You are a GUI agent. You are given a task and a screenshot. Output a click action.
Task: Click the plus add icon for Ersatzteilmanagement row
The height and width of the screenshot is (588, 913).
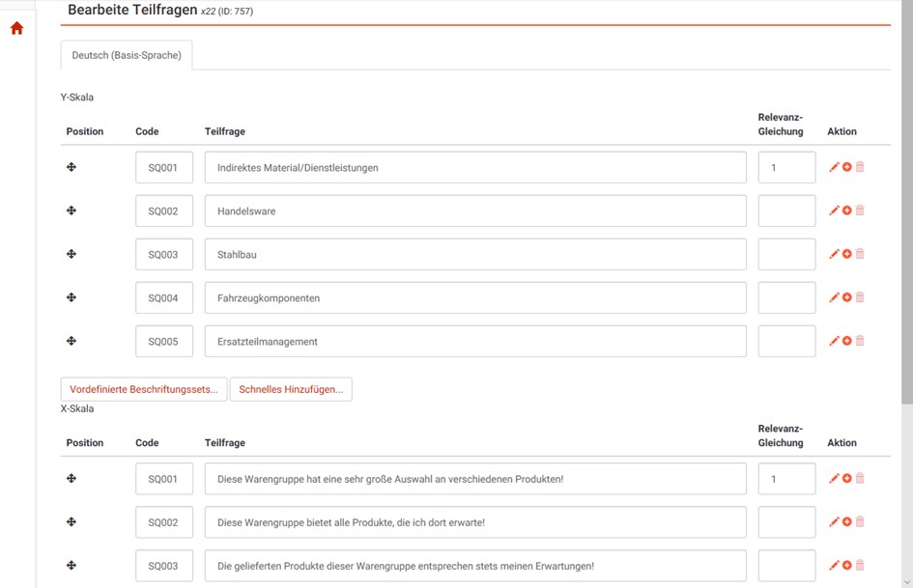coord(847,341)
